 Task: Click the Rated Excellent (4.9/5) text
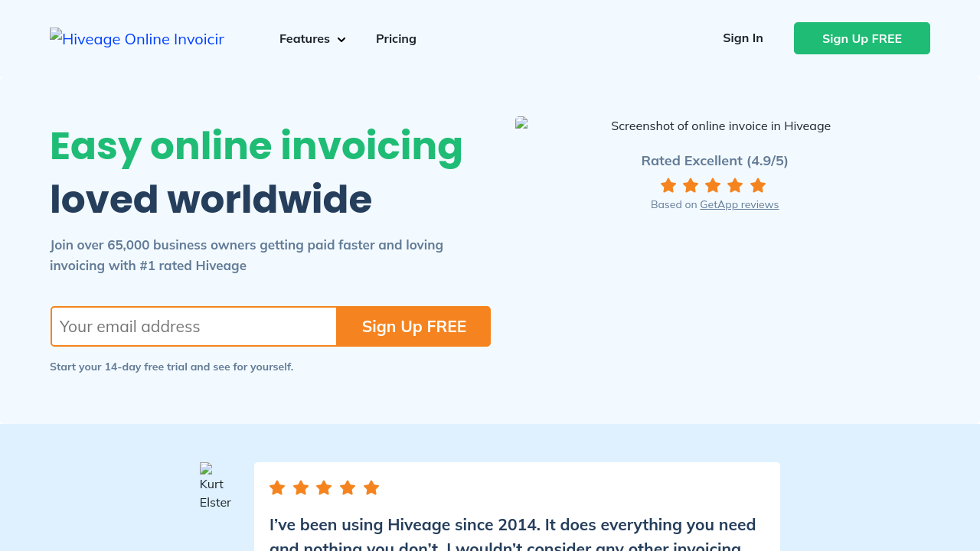click(714, 161)
